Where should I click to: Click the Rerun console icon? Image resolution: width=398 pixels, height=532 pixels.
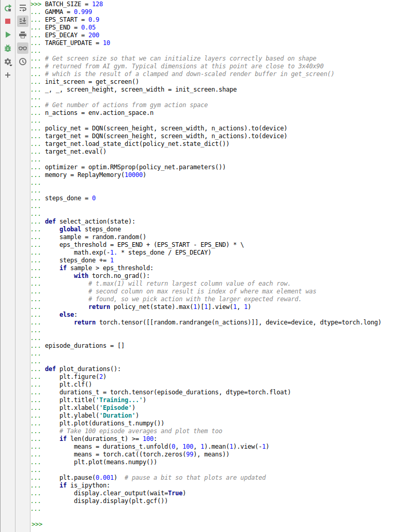(8, 8)
